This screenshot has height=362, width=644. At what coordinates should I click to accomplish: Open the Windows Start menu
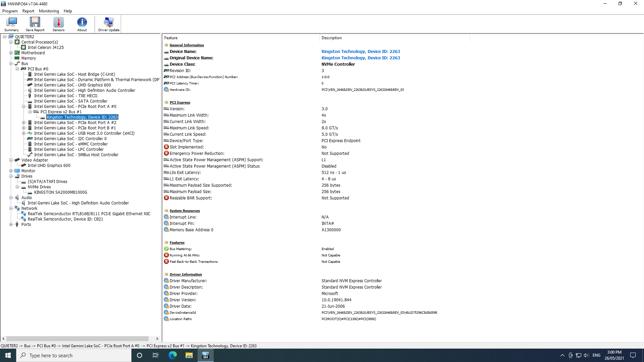click(8, 355)
